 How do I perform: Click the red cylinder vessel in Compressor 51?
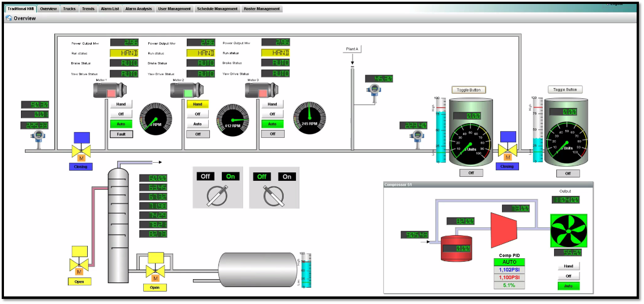pos(456,248)
